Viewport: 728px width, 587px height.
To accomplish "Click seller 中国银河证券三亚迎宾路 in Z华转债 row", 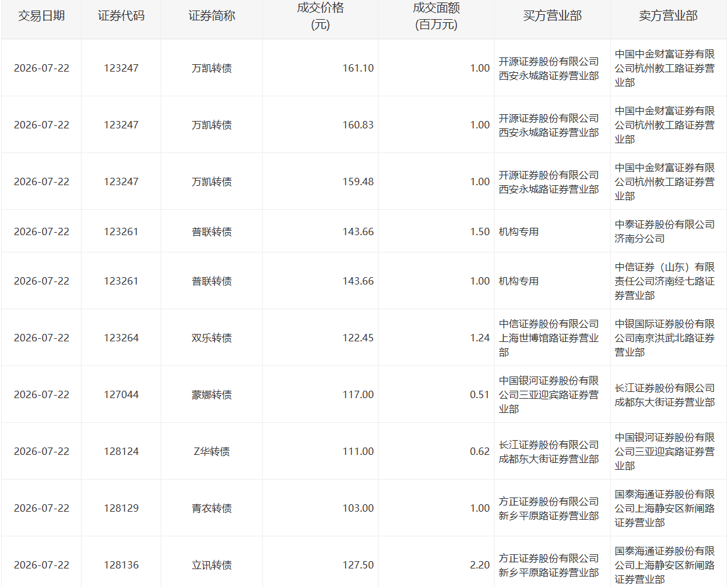I will tap(664, 451).
